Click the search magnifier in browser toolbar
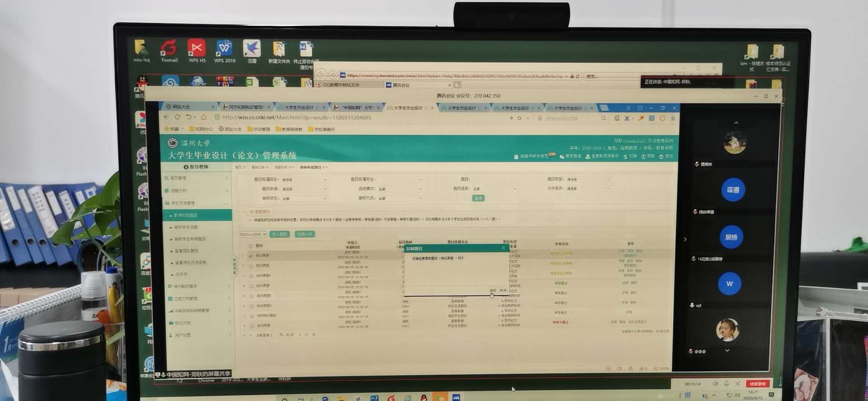The width and height of the screenshot is (868, 401). [x=604, y=118]
